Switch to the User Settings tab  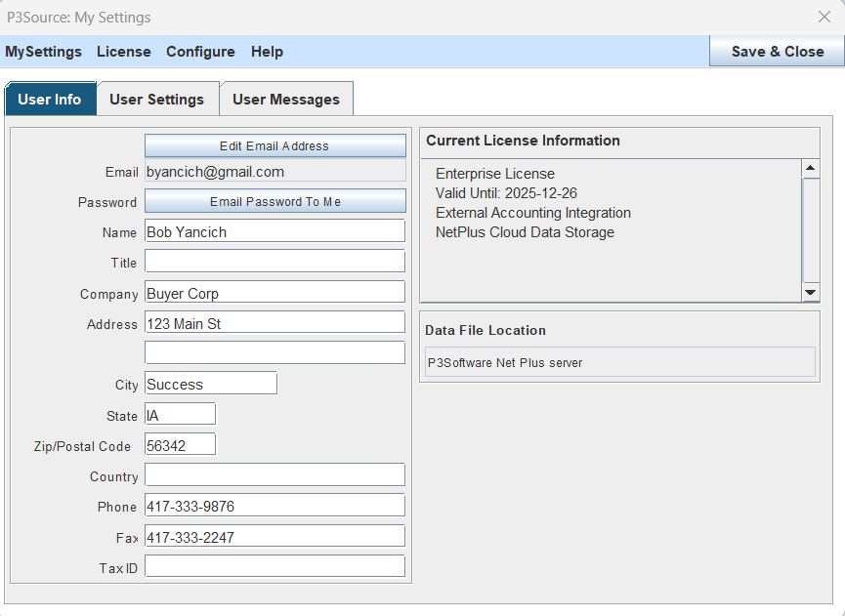pos(156,98)
